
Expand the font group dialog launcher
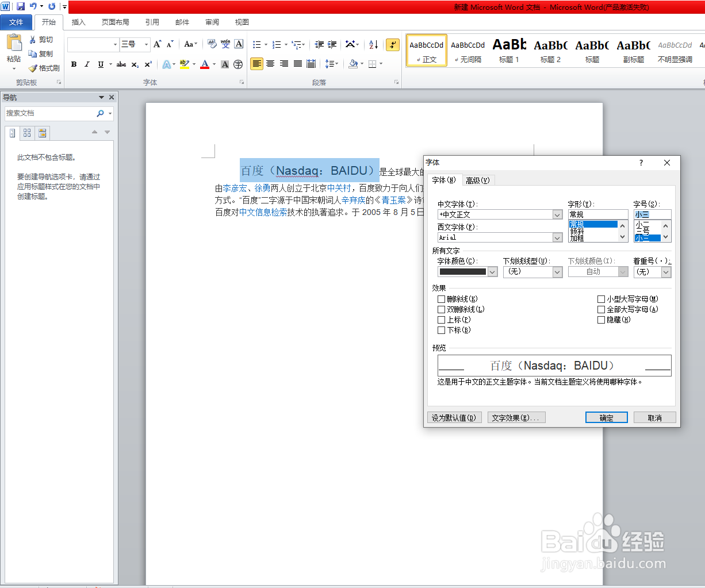[x=242, y=82]
